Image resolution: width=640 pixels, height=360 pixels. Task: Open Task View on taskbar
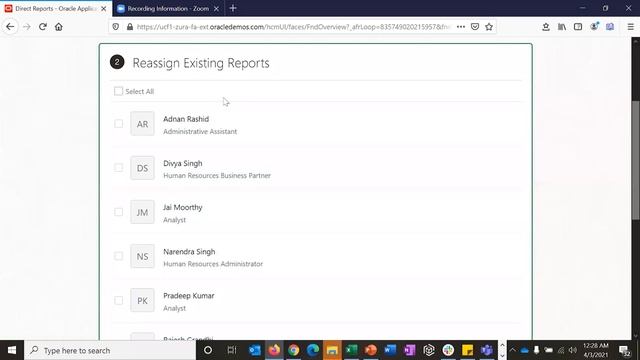(232, 350)
